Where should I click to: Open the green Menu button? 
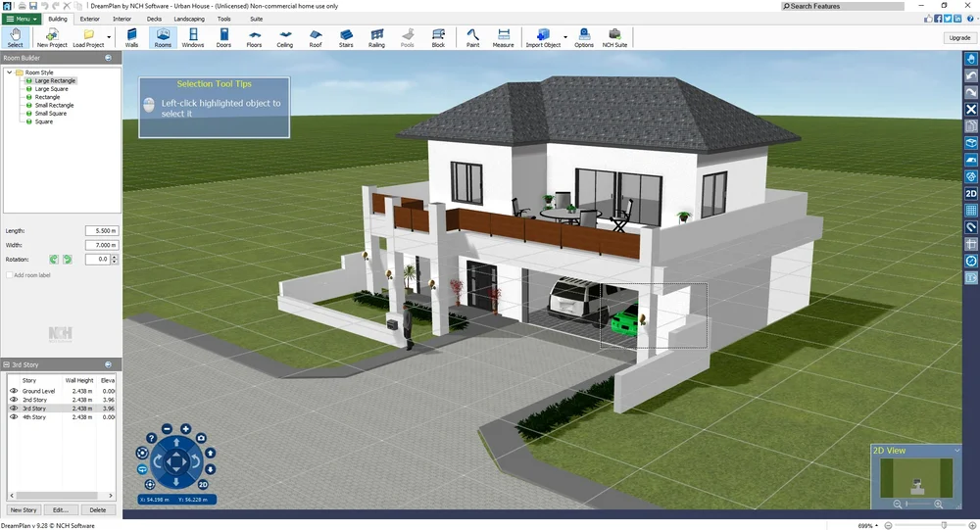click(x=22, y=19)
